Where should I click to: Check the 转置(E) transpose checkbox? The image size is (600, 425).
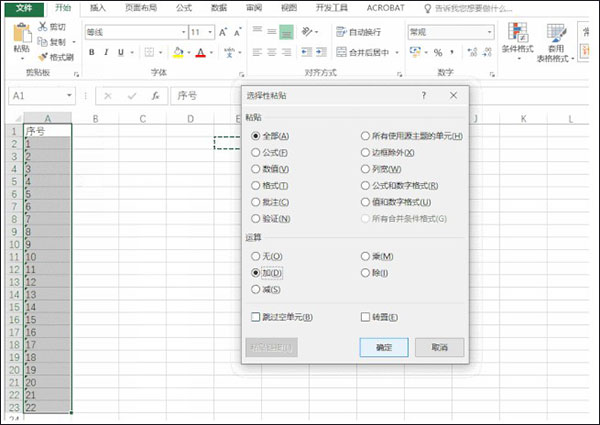[x=365, y=317]
